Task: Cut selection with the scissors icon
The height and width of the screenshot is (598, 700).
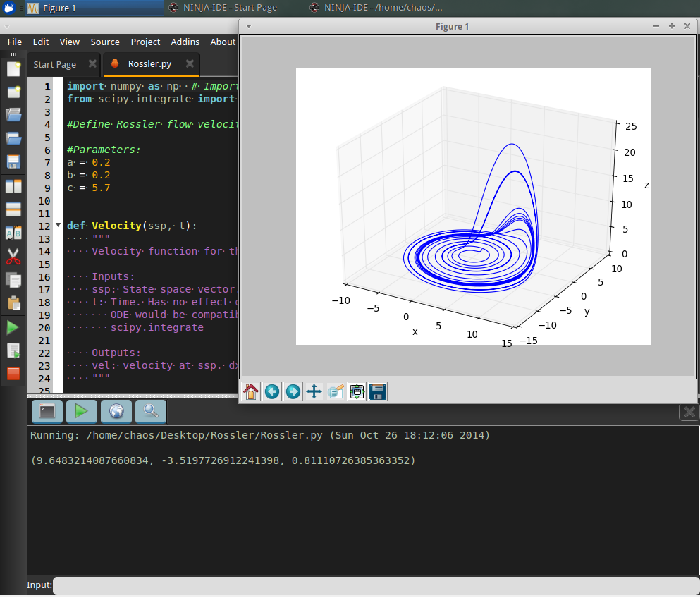Action: click(13, 257)
